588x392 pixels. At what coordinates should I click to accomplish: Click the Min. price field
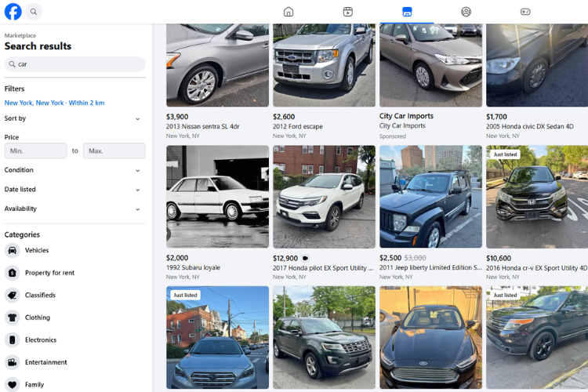point(35,151)
